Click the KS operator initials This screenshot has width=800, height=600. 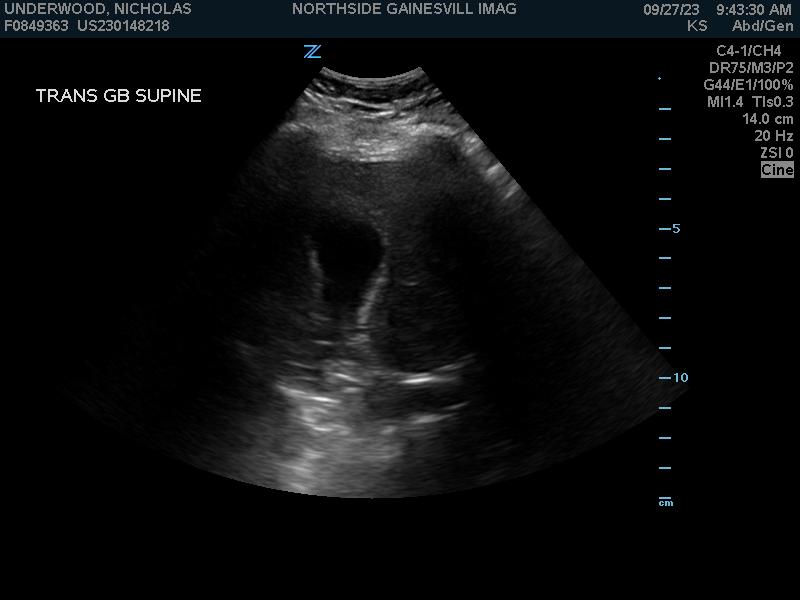tap(697, 26)
